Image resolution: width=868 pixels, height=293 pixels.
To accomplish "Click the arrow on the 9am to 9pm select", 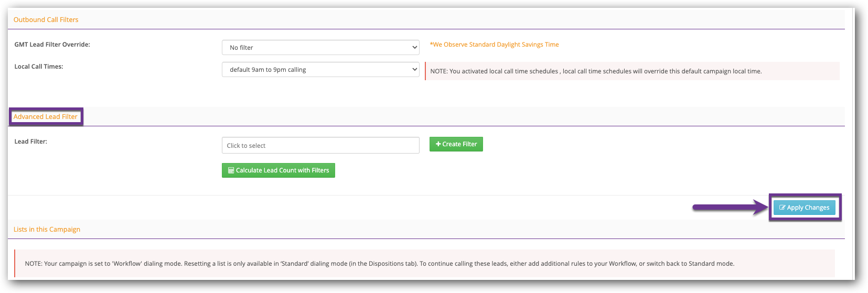I will coord(414,70).
